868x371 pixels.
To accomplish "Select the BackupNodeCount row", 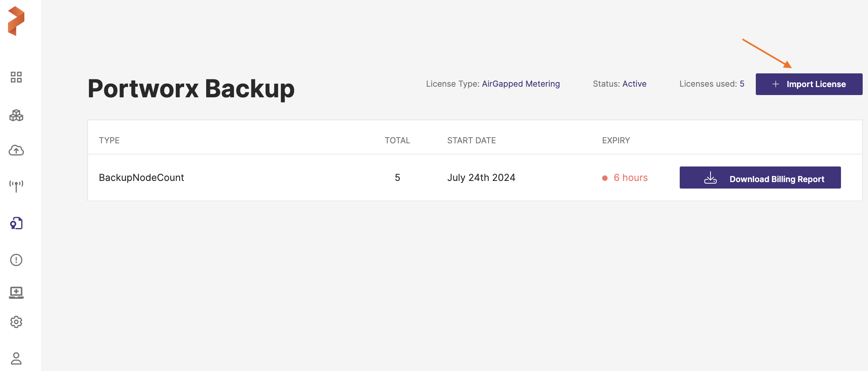I will coord(141,178).
